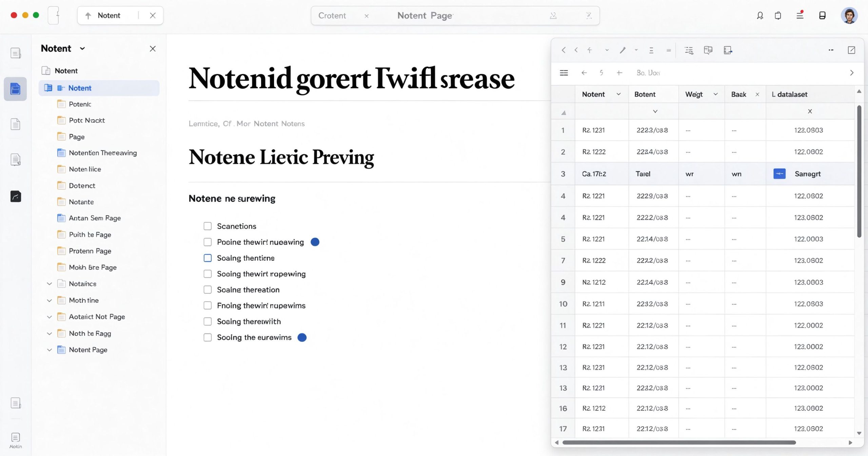
Task: Check the Scanetions checkbox
Action: pos(208,226)
